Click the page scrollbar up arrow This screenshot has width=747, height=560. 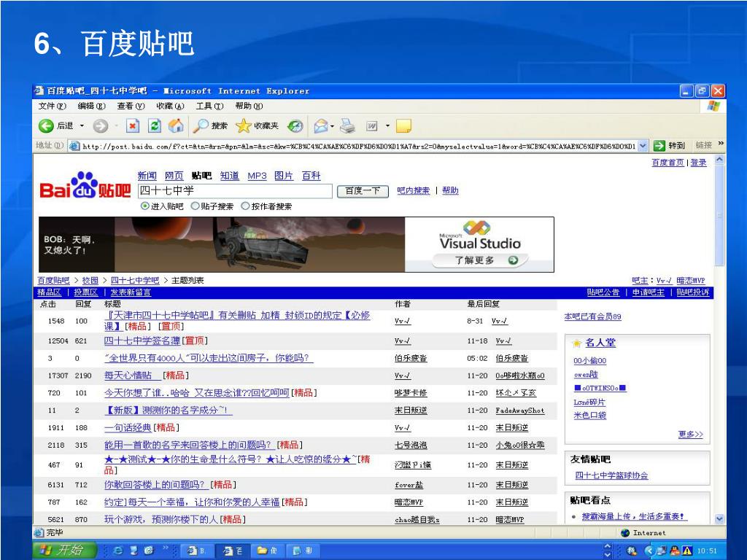(719, 160)
